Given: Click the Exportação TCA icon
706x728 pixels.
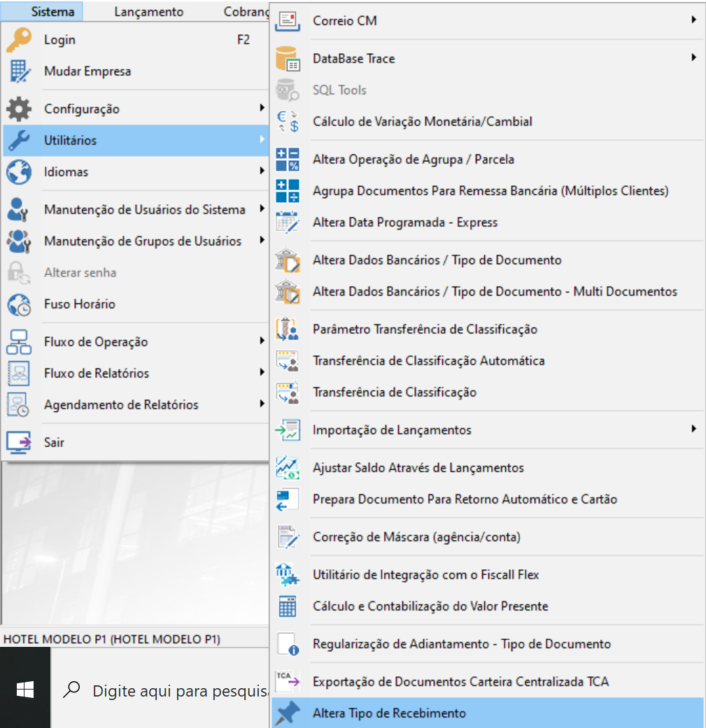Looking at the screenshot, I should pyautogui.click(x=288, y=682).
